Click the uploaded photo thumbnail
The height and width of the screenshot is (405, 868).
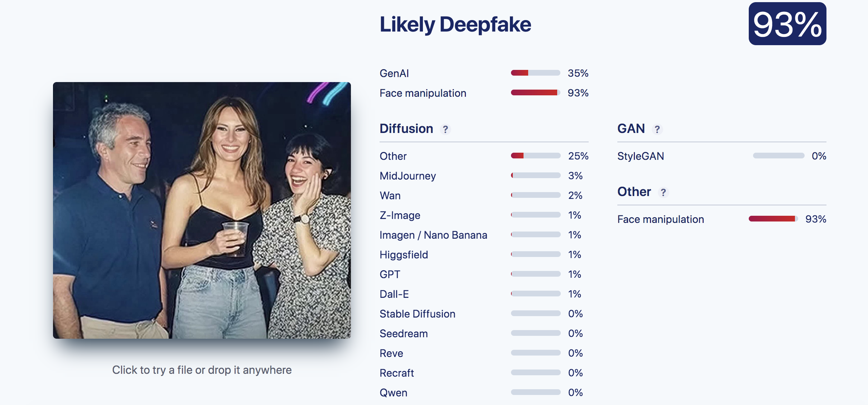(x=202, y=210)
